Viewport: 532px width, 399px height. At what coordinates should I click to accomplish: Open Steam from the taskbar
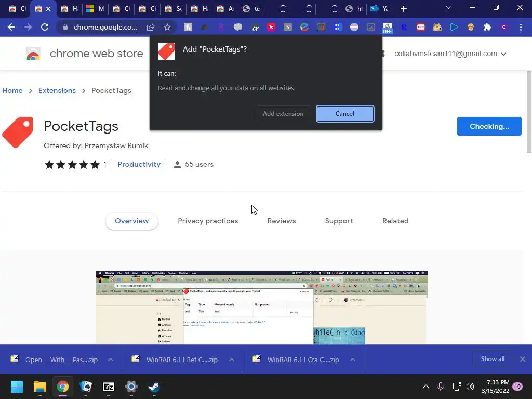tap(154, 387)
